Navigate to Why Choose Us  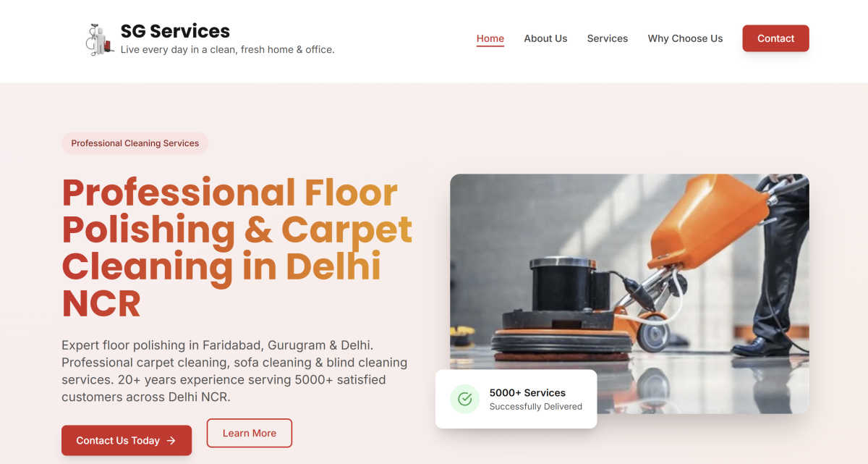pos(685,38)
